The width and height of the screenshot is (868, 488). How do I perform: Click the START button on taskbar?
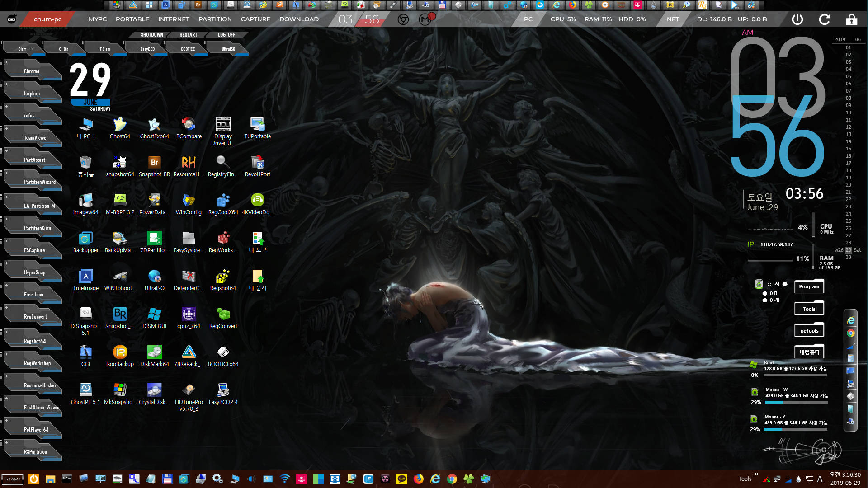pos(13,479)
